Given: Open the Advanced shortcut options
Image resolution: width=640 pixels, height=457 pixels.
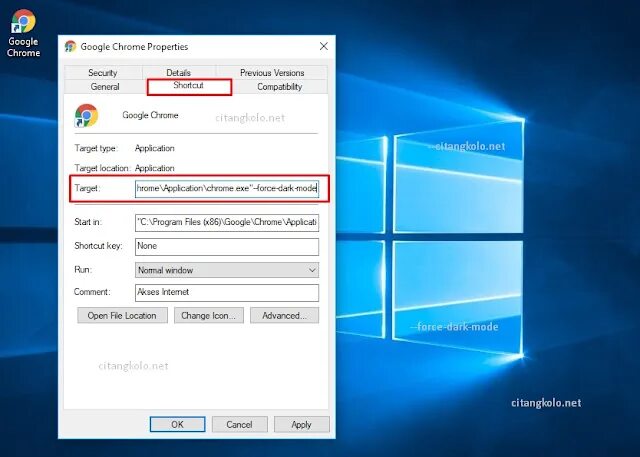Looking at the screenshot, I should point(284,315).
